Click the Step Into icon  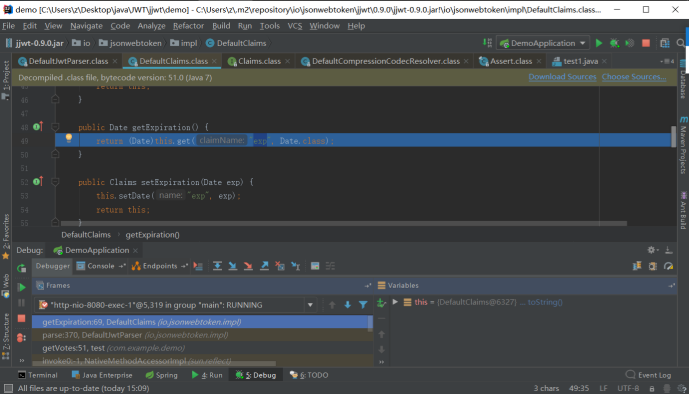point(233,266)
